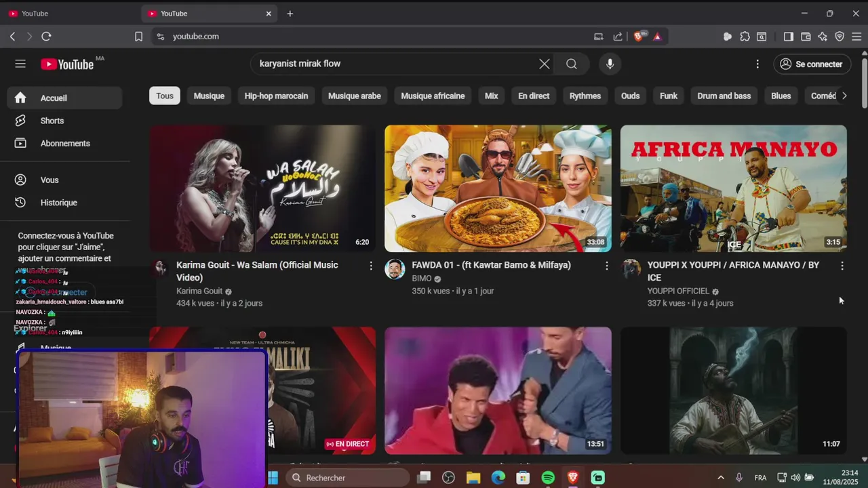This screenshot has height=488, width=868.
Task: Select the Funk chip
Action: point(669,96)
